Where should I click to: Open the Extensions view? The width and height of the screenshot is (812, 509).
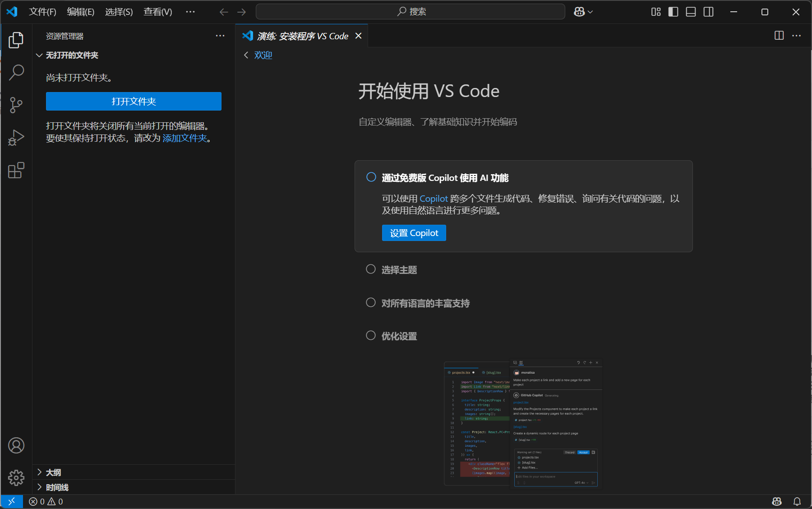(x=16, y=170)
